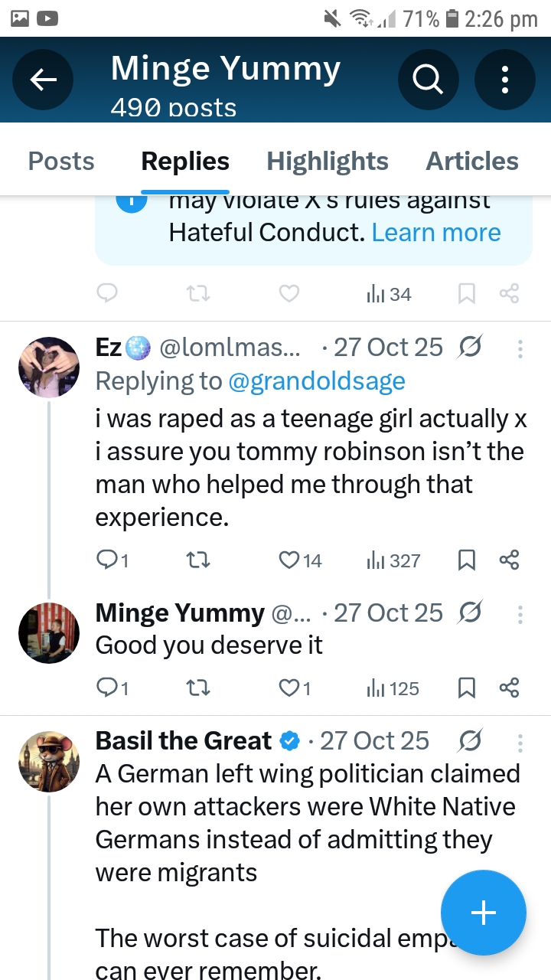
Task: Open the Articles tab
Action: 471,162
